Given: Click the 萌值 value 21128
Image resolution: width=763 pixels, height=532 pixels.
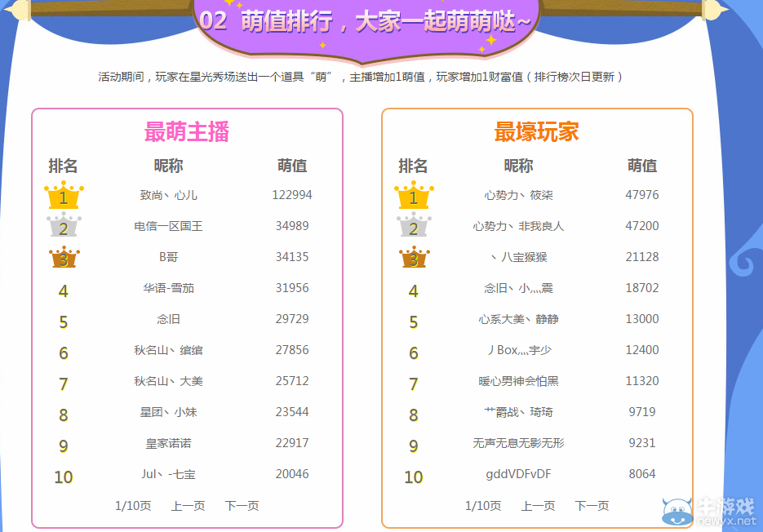Looking at the screenshot, I should (642, 257).
